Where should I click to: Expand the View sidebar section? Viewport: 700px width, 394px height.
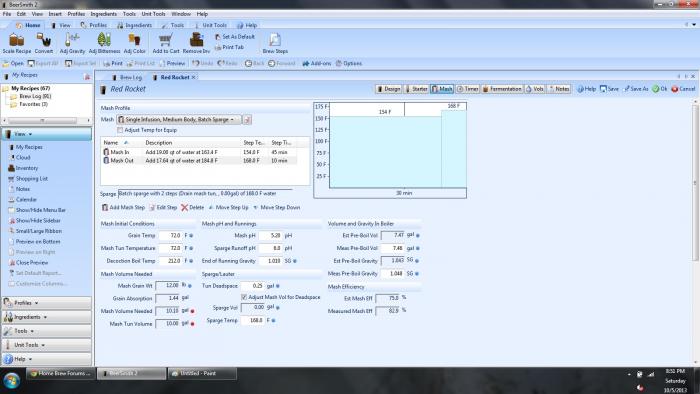click(x=46, y=134)
